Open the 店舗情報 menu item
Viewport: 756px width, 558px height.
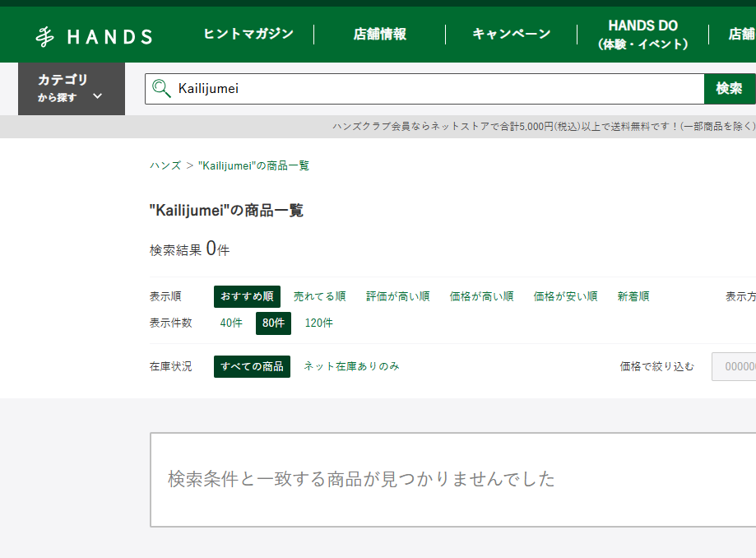[x=379, y=34]
